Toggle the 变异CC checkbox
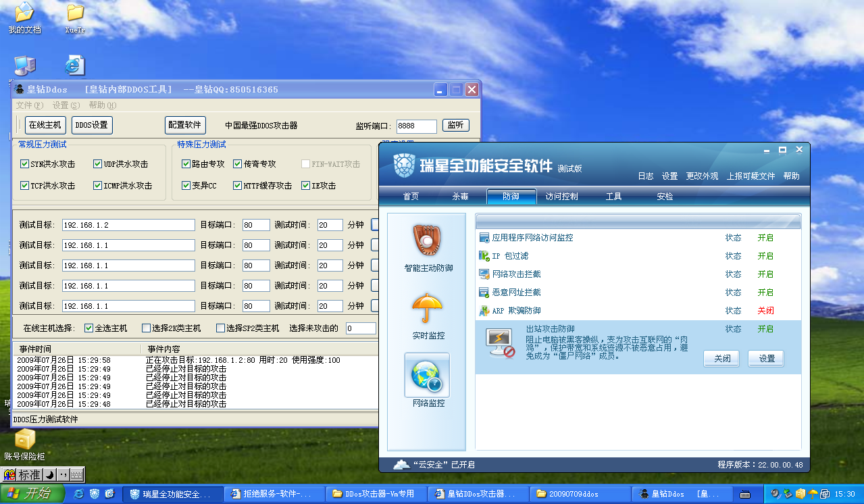The width and height of the screenshot is (864, 504). pyautogui.click(x=186, y=186)
